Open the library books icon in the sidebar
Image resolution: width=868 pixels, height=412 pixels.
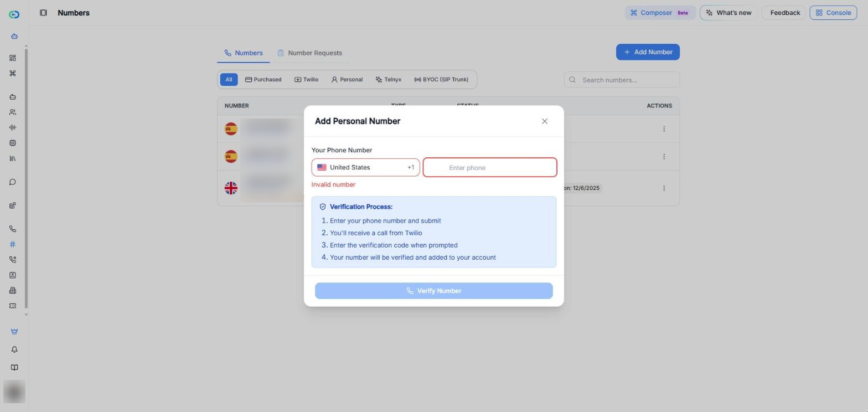point(13,158)
